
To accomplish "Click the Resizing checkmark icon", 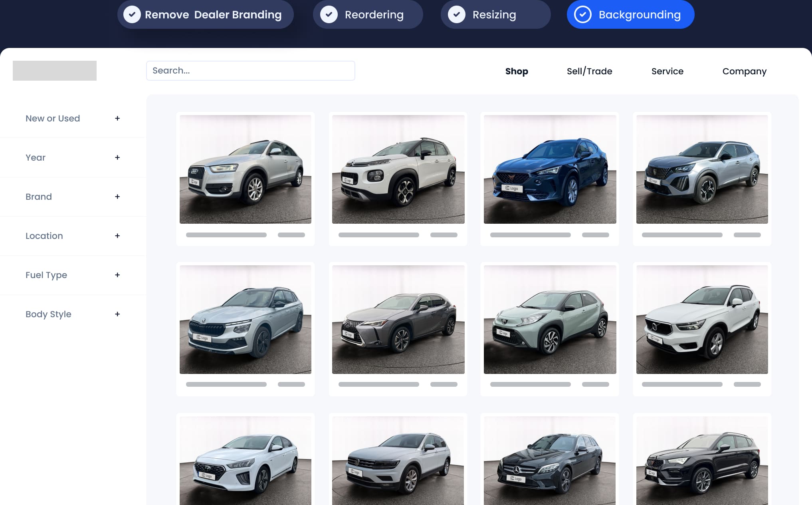I will (x=457, y=14).
